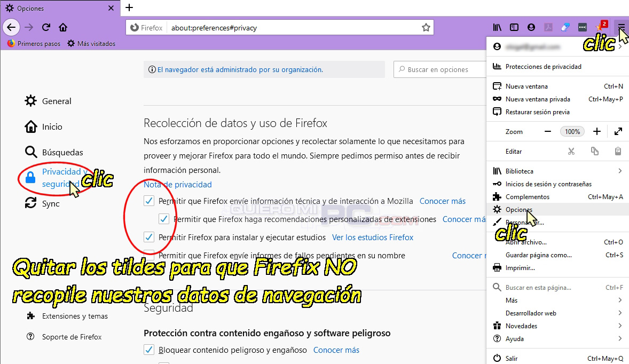Viewport: 629px width, 364px height.
Task: Open Más visitados bookmarks folder
Action: (91, 43)
